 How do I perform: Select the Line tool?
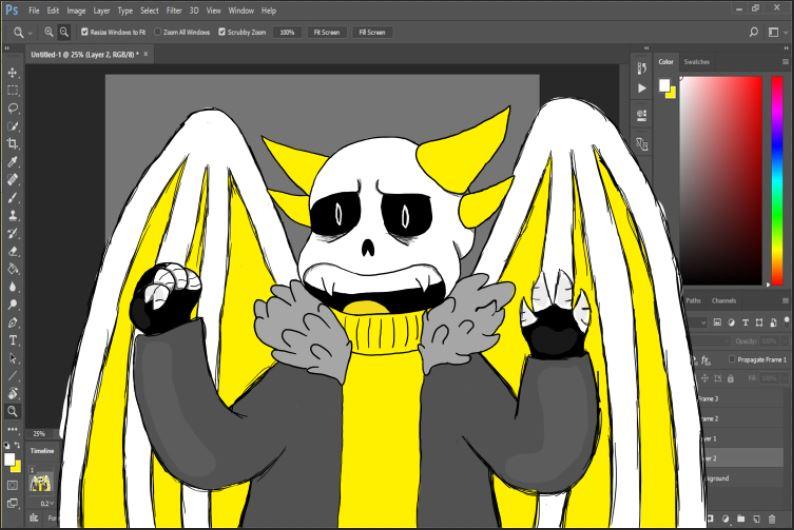13,376
